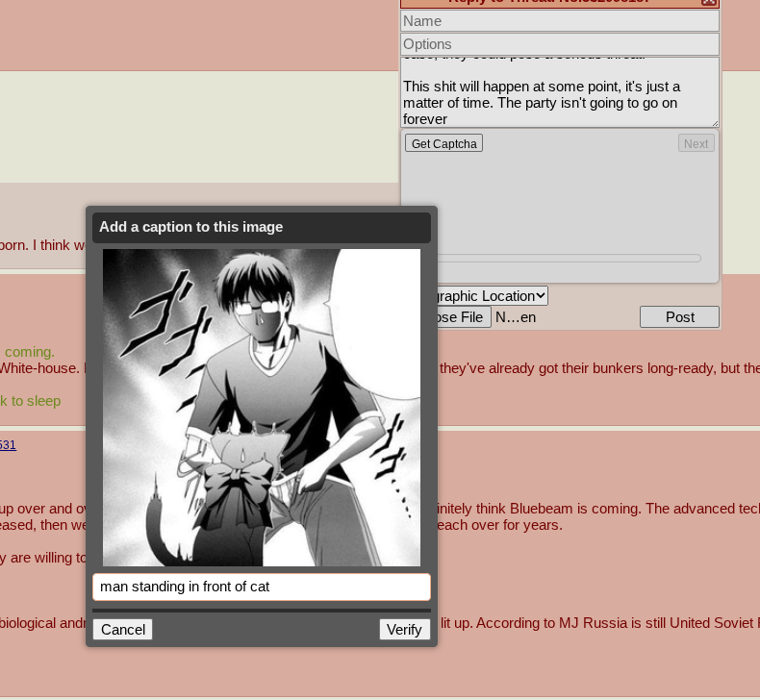
Task: Click the Get Captcha button
Action: coord(444,143)
